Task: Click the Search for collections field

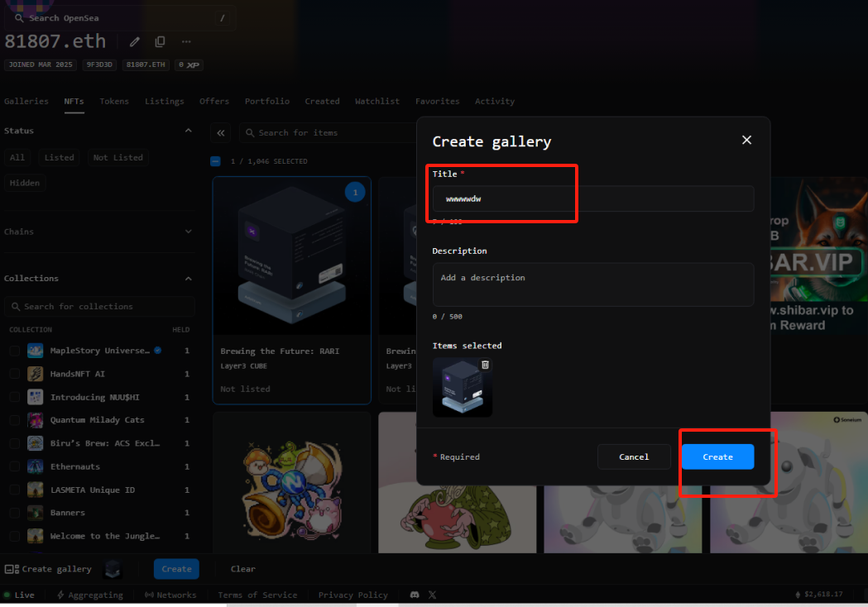Action: click(x=99, y=307)
